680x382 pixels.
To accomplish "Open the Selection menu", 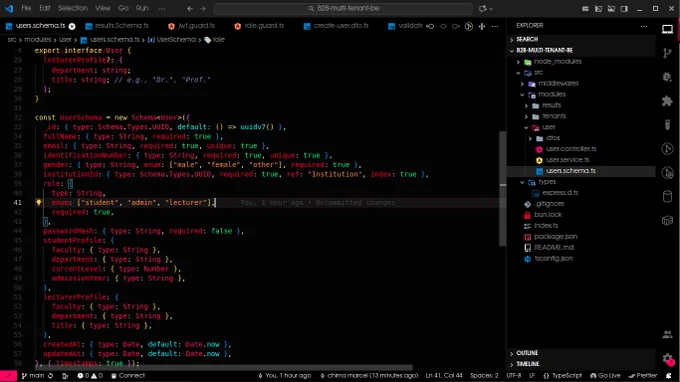I will point(72,8).
